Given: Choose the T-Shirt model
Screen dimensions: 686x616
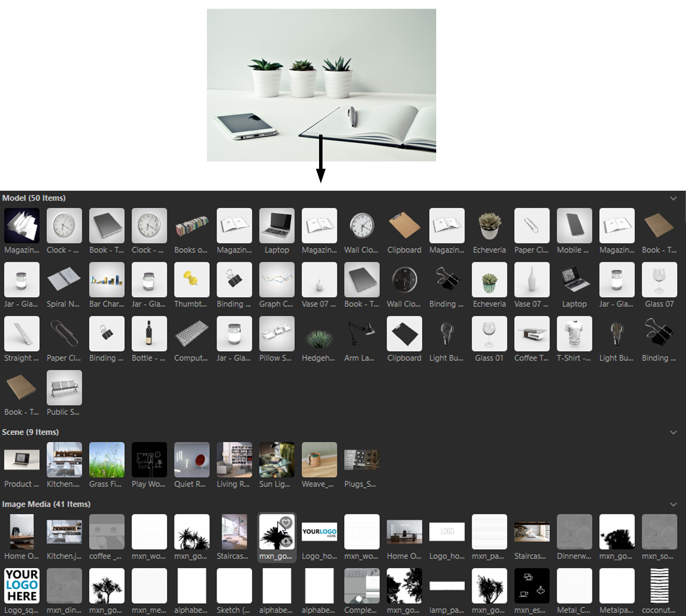Looking at the screenshot, I should point(574,334).
